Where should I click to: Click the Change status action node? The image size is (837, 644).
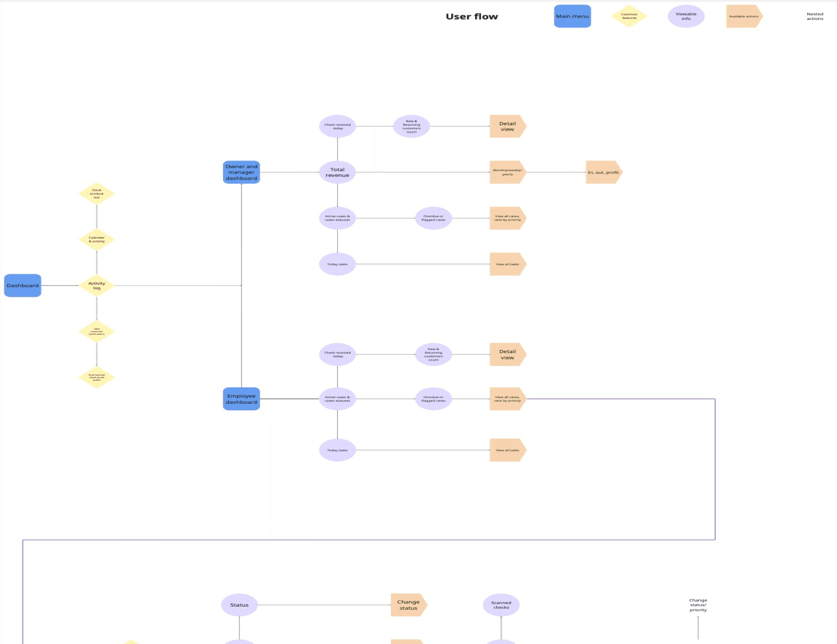coord(409,605)
